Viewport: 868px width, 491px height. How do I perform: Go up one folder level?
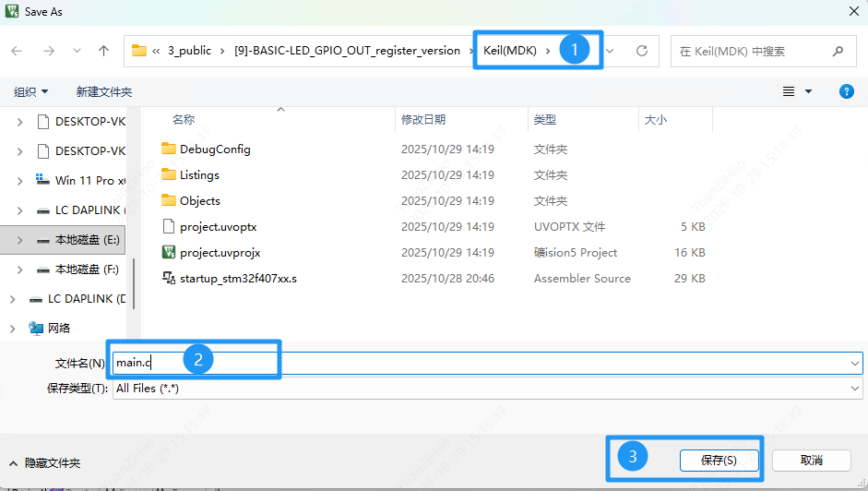(103, 51)
